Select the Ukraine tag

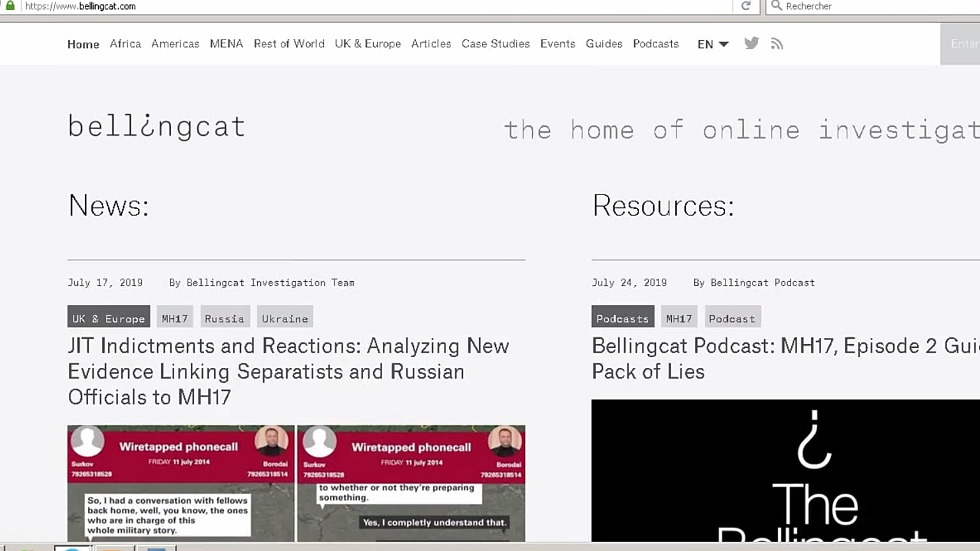pyautogui.click(x=285, y=317)
